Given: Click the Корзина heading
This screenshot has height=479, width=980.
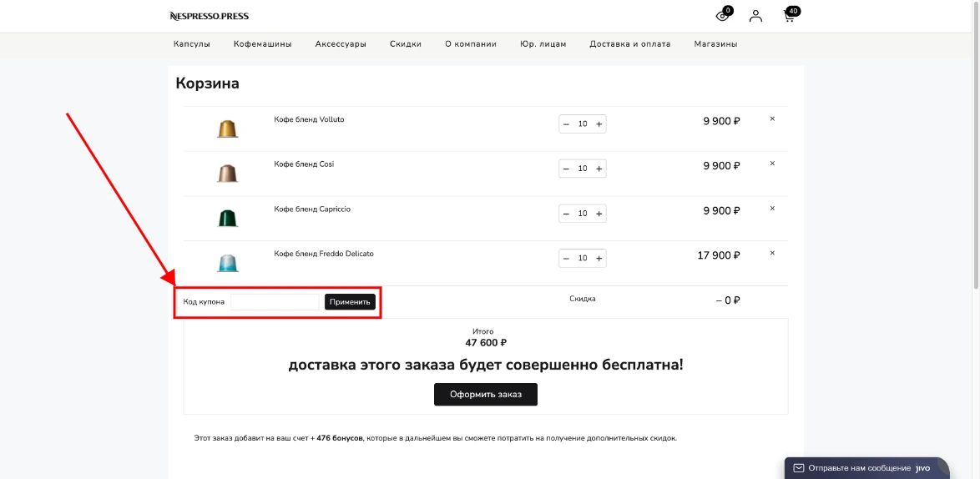Looking at the screenshot, I should (x=208, y=83).
